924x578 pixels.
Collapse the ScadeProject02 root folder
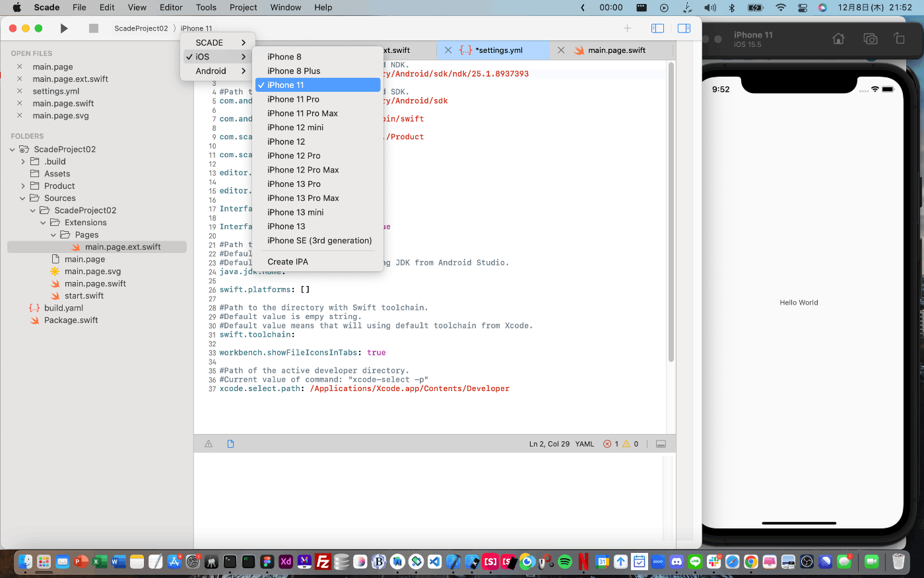tap(12, 149)
